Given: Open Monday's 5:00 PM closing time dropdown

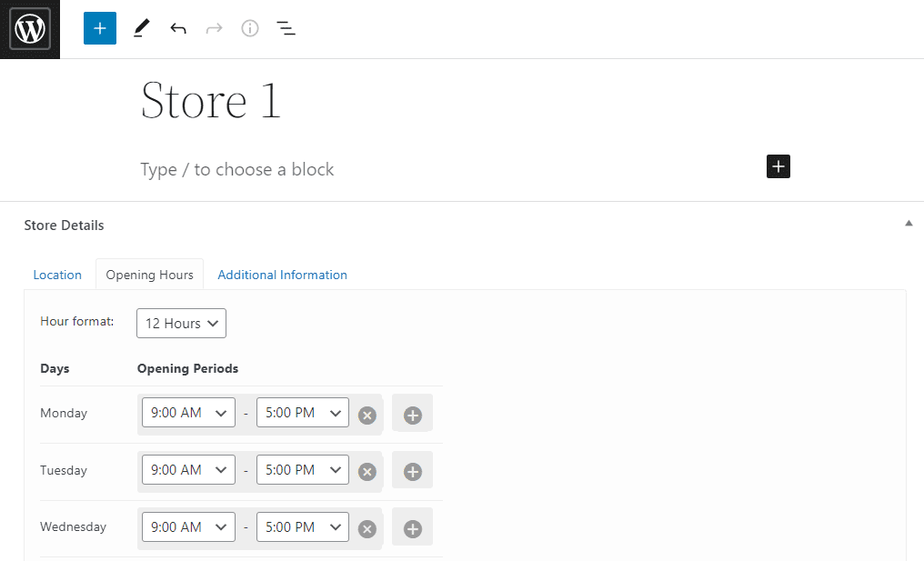Looking at the screenshot, I should (x=302, y=412).
